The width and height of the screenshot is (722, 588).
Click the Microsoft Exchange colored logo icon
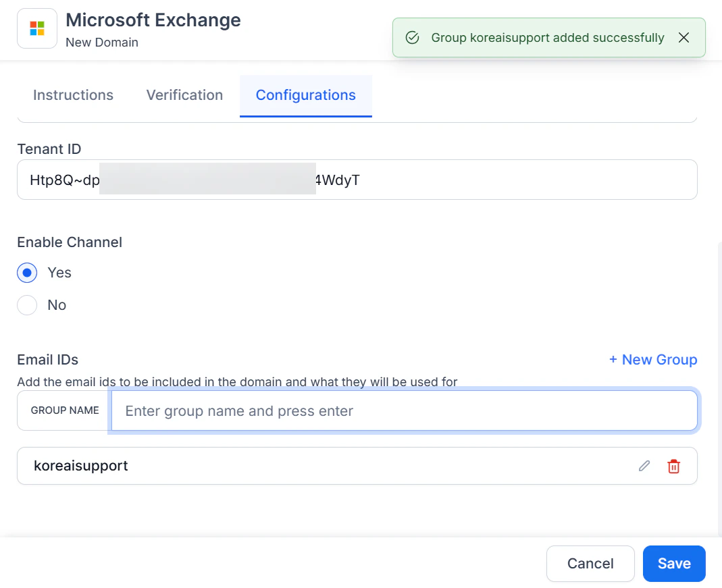[36, 28]
